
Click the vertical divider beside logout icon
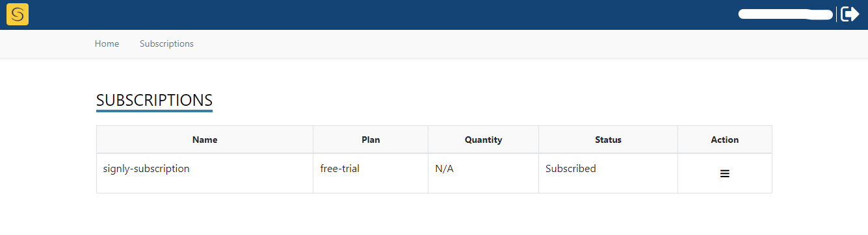837,14
